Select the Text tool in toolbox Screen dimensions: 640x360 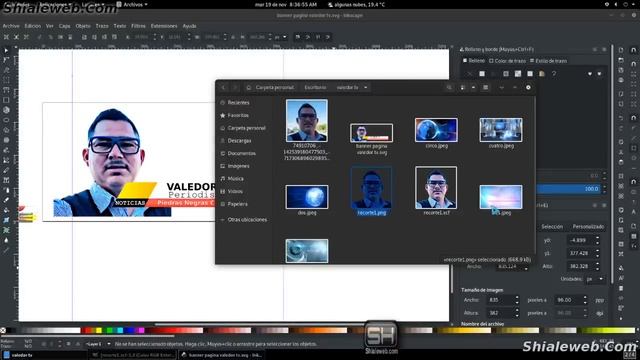(6, 180)
